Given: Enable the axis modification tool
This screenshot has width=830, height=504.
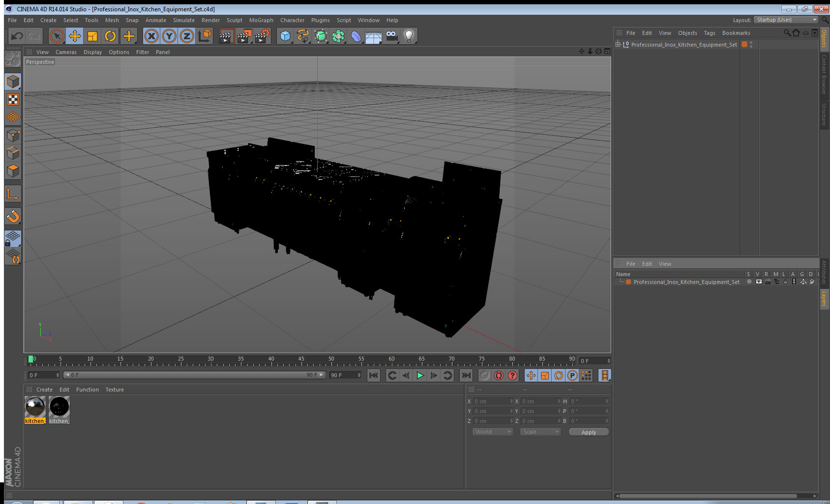Looking at the screenshot, I should tap(13, 194).
